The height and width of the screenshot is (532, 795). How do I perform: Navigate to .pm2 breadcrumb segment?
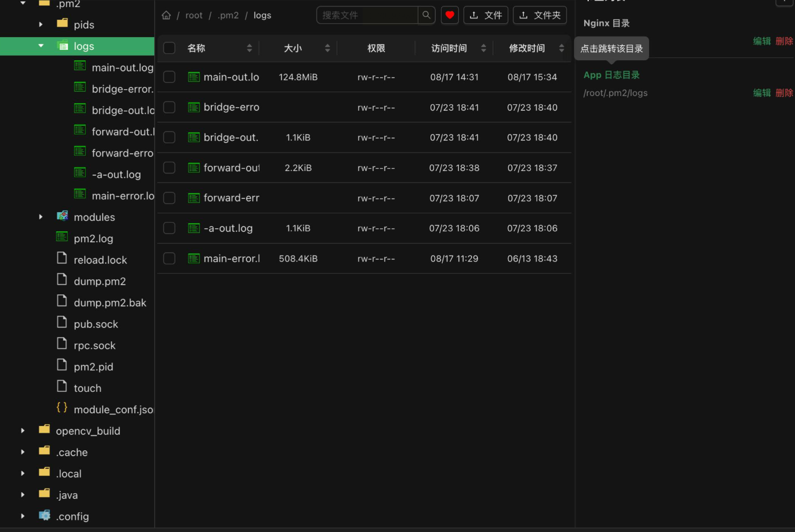[x=228, y=15]
